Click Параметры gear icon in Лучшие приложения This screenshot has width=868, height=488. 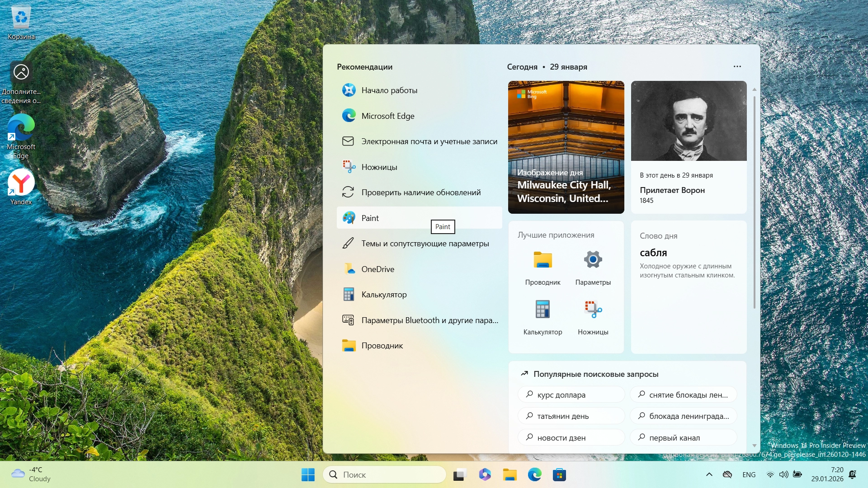point(593,260)
